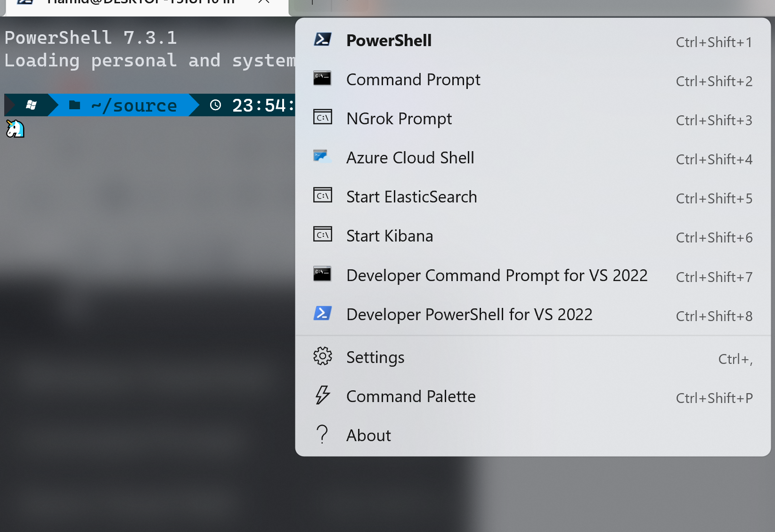Image resolution: width=775 pixels, height=532 pixels.
Task: Launch the NGrok Prompt profile
Action: (x=399, y=119)
